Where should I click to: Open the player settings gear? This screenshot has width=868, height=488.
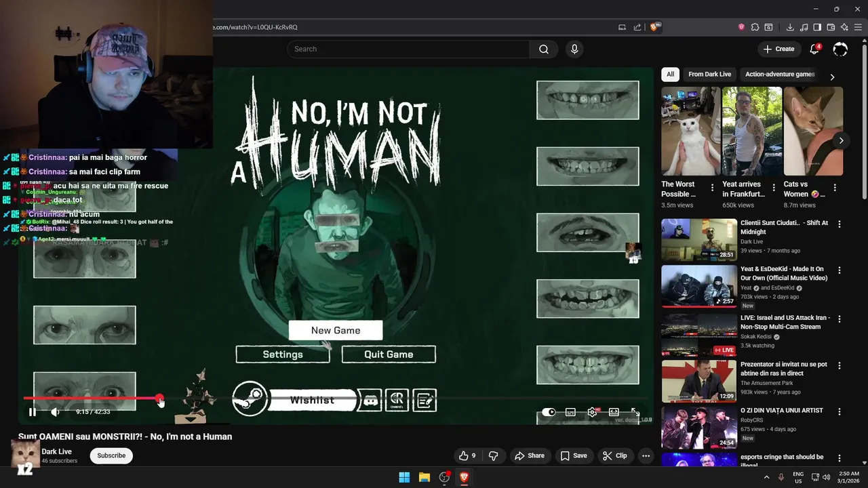click(x=592, y=412)
